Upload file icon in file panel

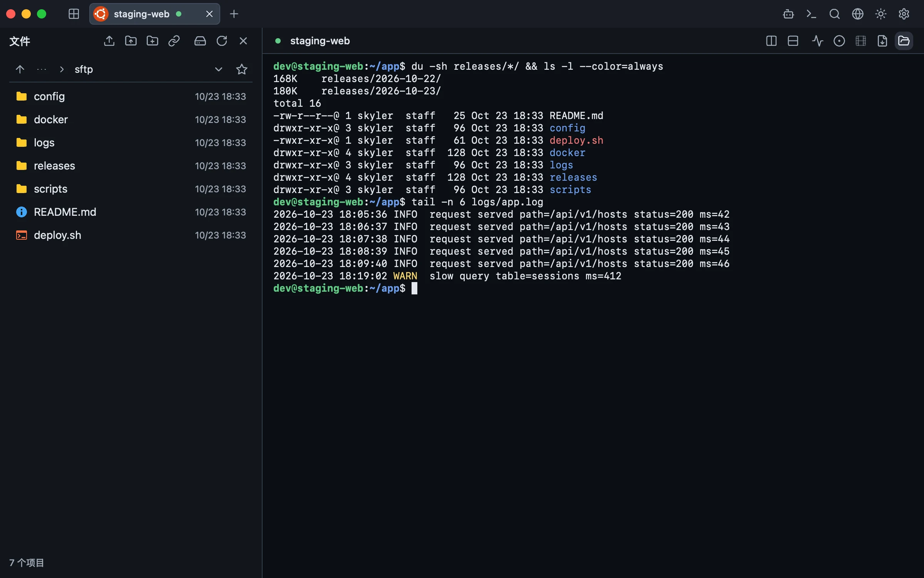[109, 41]
